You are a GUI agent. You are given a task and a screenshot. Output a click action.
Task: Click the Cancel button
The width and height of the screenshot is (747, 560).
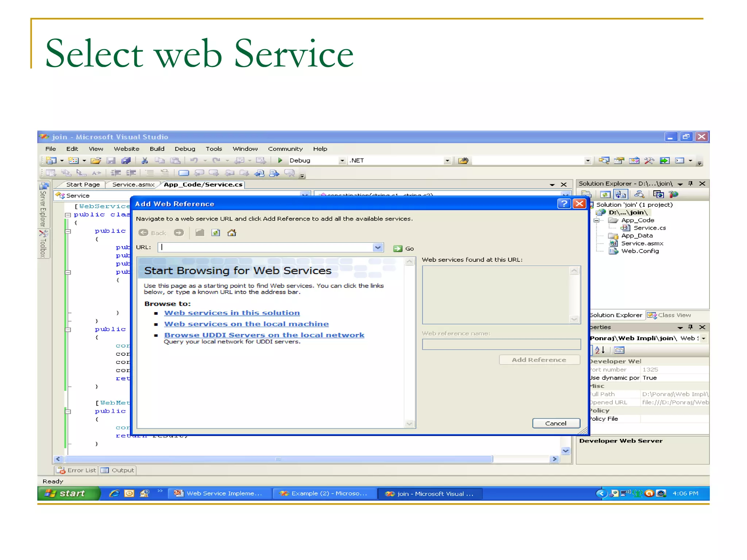pos(556,423)
